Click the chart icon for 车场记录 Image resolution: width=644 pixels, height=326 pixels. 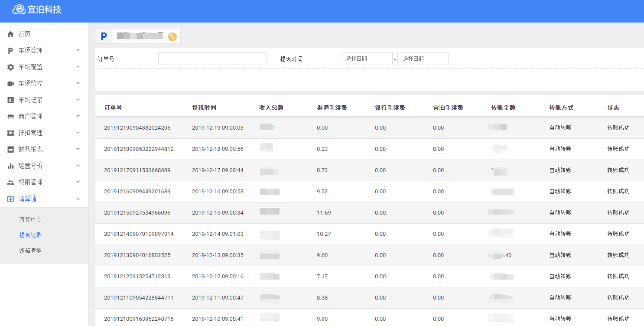[x=11, y=100]
